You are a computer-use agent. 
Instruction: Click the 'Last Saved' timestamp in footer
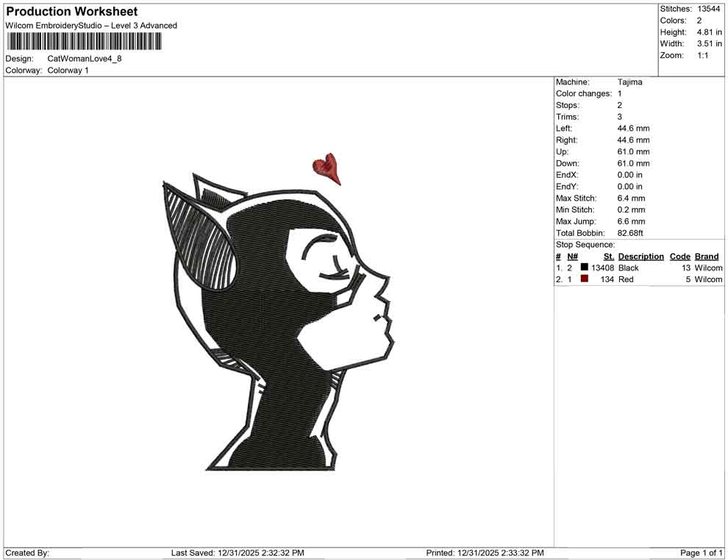pos(238,553)
